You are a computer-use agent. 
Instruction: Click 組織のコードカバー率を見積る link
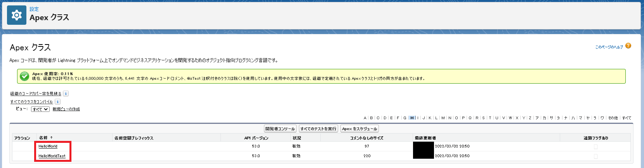(36, 94)
